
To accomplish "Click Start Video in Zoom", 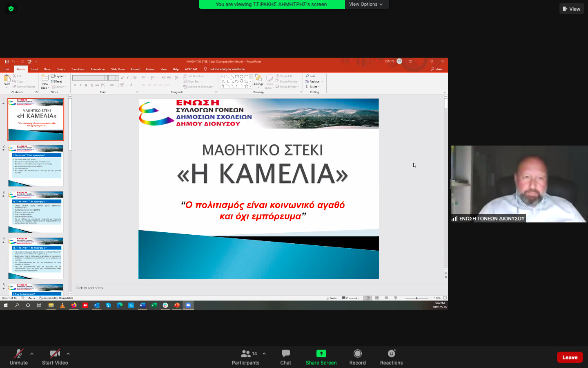I will pos(55,357).
